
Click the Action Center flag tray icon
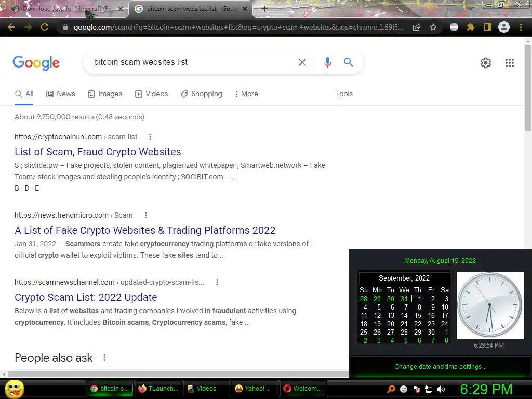416,389
